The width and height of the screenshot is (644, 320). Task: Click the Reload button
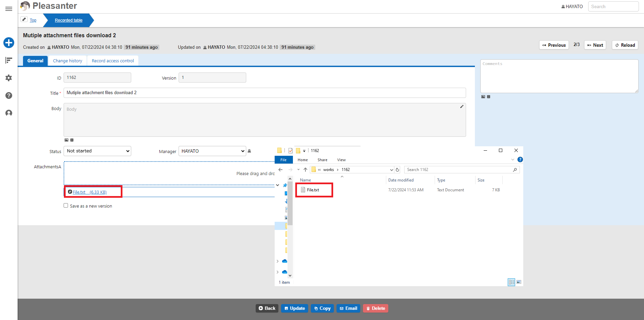point(625,45)
